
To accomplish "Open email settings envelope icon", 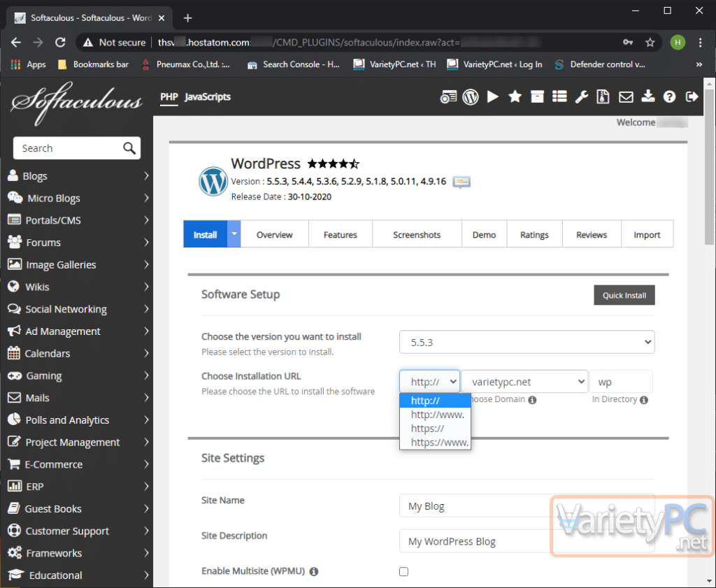I will (x=626, y=97).
